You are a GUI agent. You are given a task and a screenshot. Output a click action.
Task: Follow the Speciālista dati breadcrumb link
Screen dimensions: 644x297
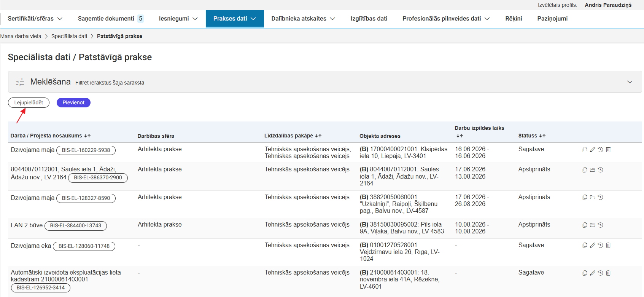point(69,36)
